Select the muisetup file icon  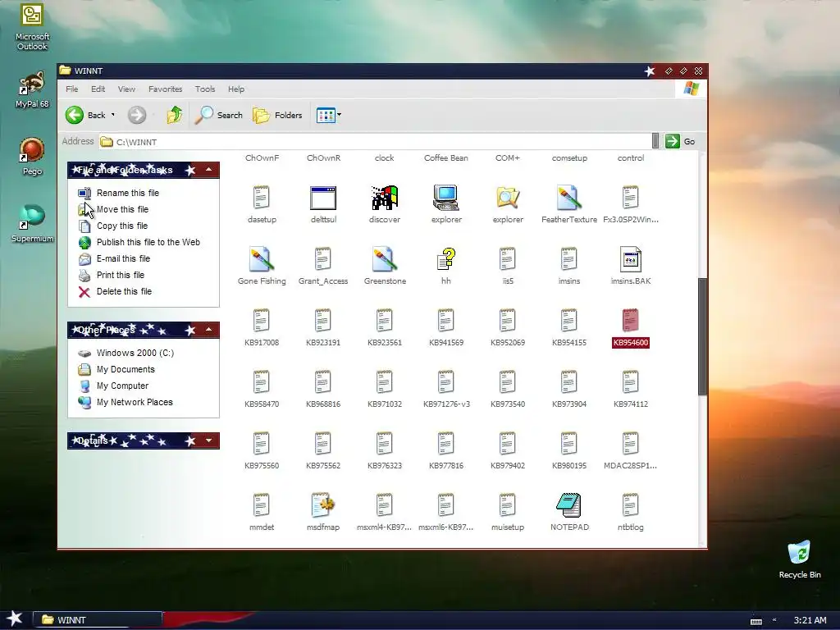coord(508,505)
